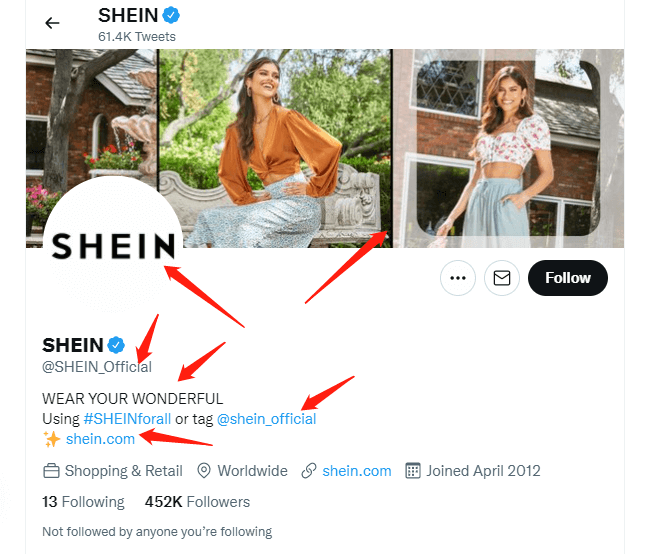Open the three-dots more options menu

458,278
